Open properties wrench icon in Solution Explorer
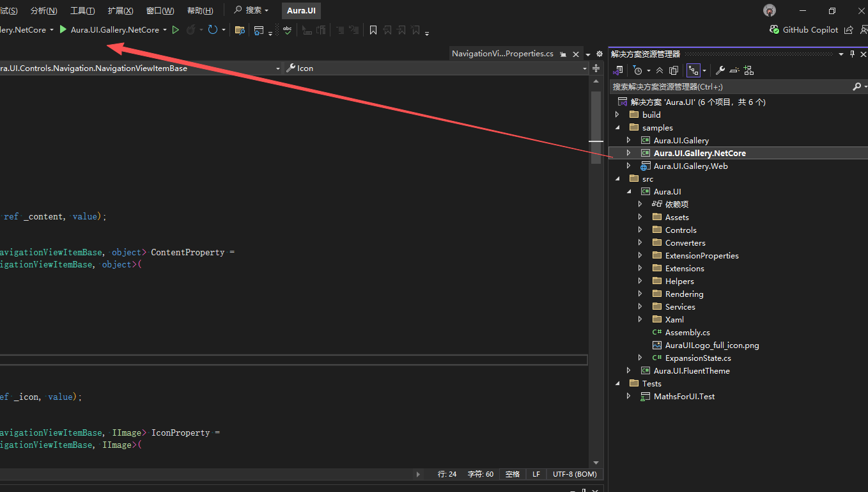This screenshot has height=492, width=868. (720, 70)
